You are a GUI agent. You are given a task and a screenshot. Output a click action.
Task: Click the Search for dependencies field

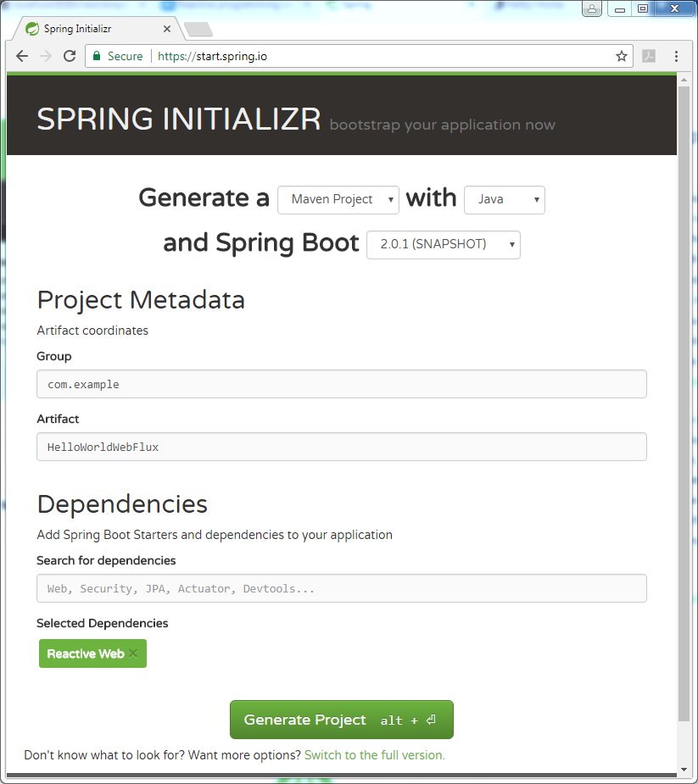click(x=342, y=588)
